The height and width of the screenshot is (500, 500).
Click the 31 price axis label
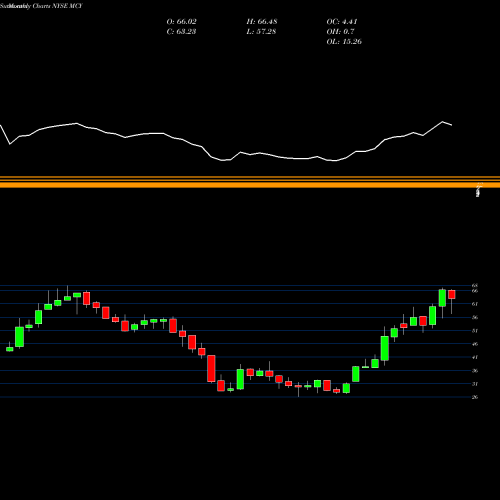[x=475, y=384]
